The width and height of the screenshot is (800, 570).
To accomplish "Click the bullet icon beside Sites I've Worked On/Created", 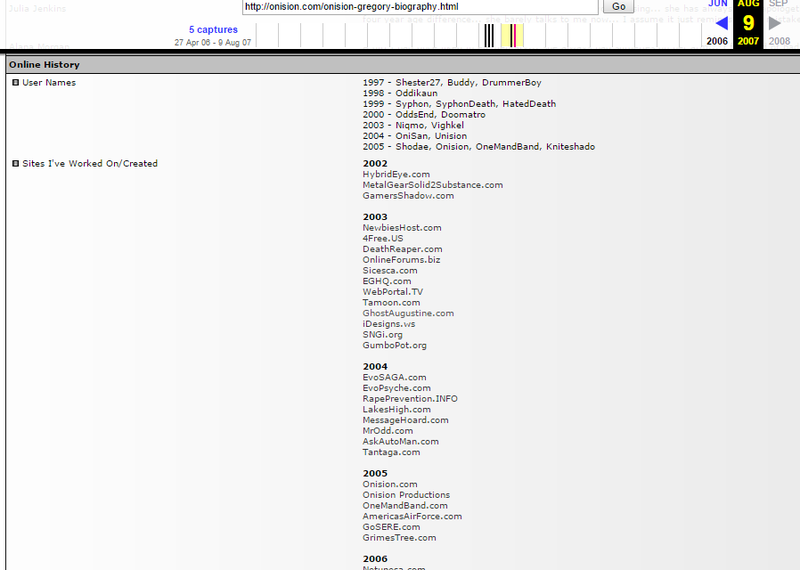I will pyautogui.click(x=15, y=164).
